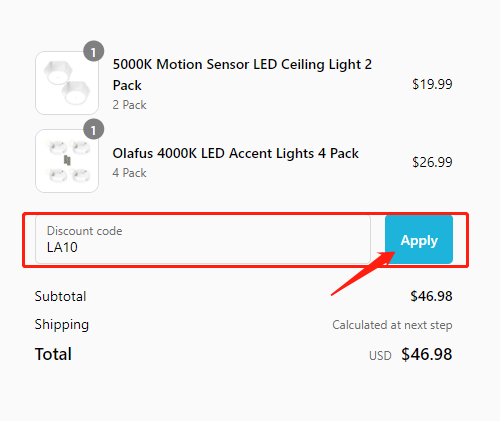Click the $46.98 subtotal amount

431,296
